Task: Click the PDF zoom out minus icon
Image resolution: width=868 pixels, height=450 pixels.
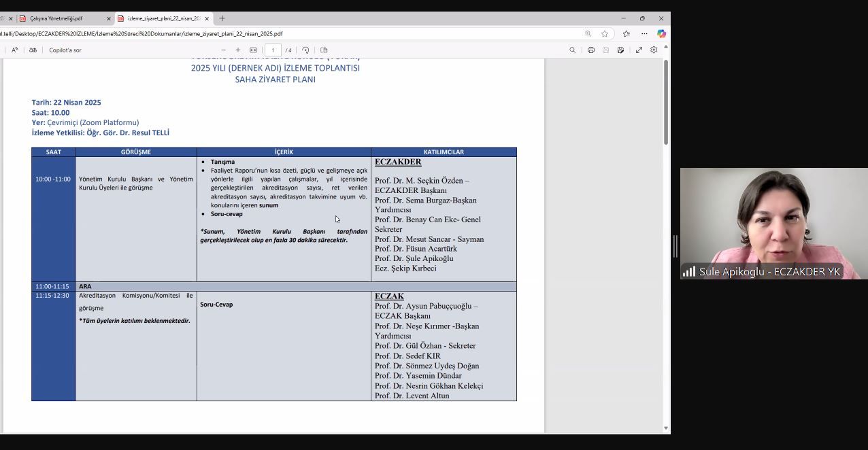Action: tap(223, 50)
